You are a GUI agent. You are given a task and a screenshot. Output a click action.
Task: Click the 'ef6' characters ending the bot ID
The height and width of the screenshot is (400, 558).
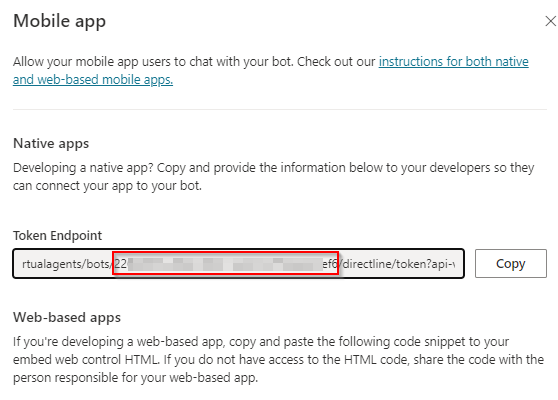tap(330, 264)
